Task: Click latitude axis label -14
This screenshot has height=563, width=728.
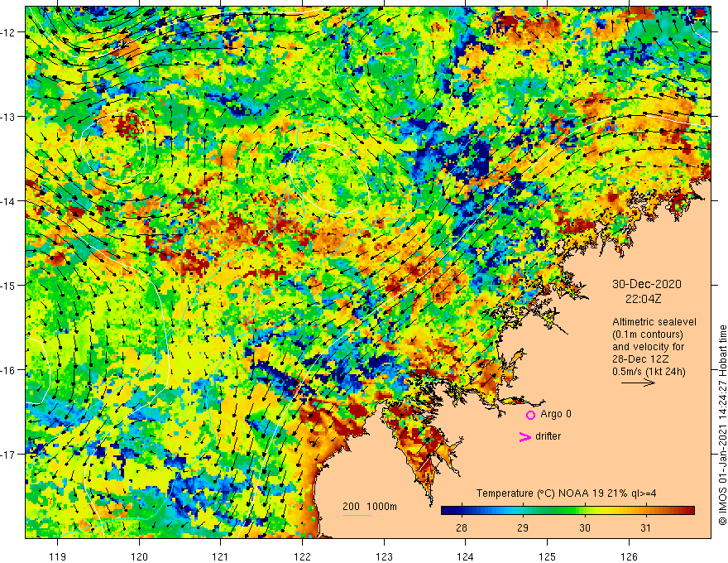Action: point(8,201)
